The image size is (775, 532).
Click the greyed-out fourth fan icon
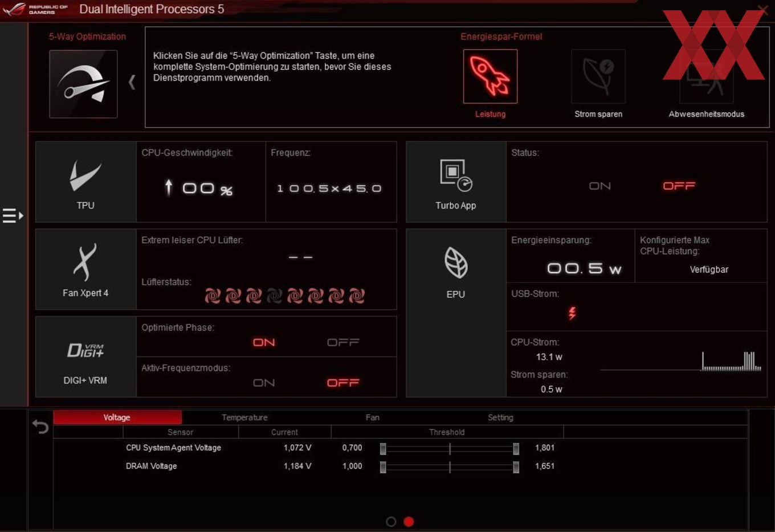tap(275, 296)
